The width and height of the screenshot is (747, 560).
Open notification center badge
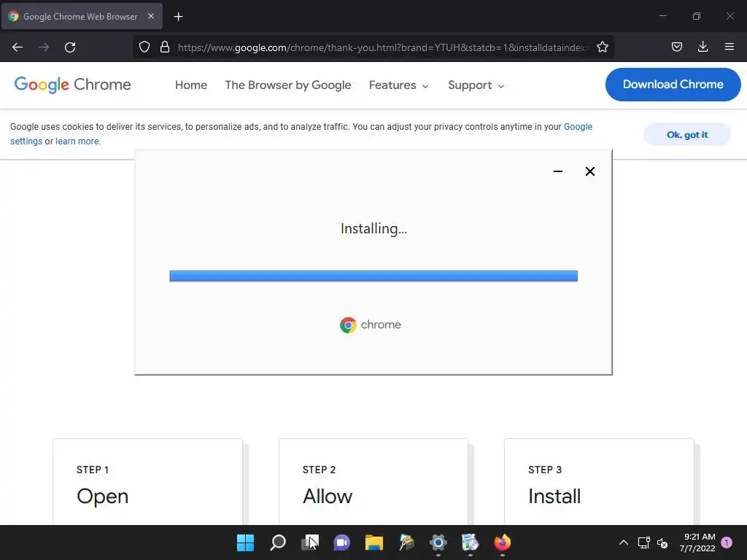click(727, 542)
